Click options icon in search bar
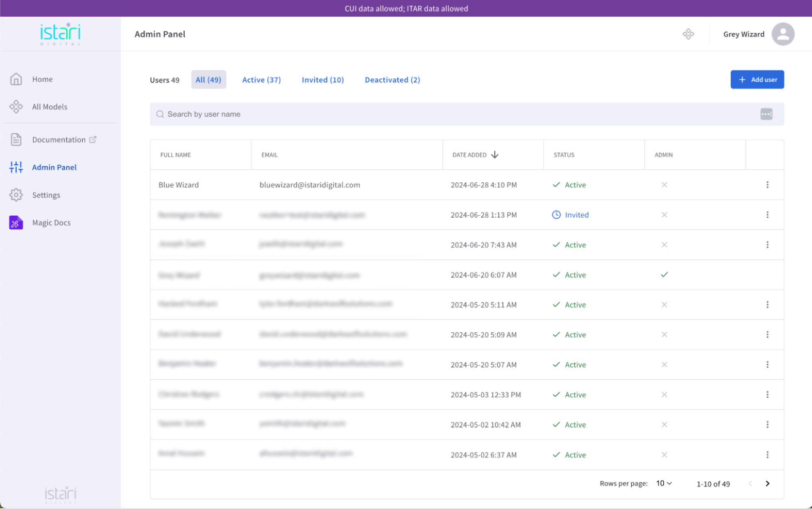 (x=766, y=114)
